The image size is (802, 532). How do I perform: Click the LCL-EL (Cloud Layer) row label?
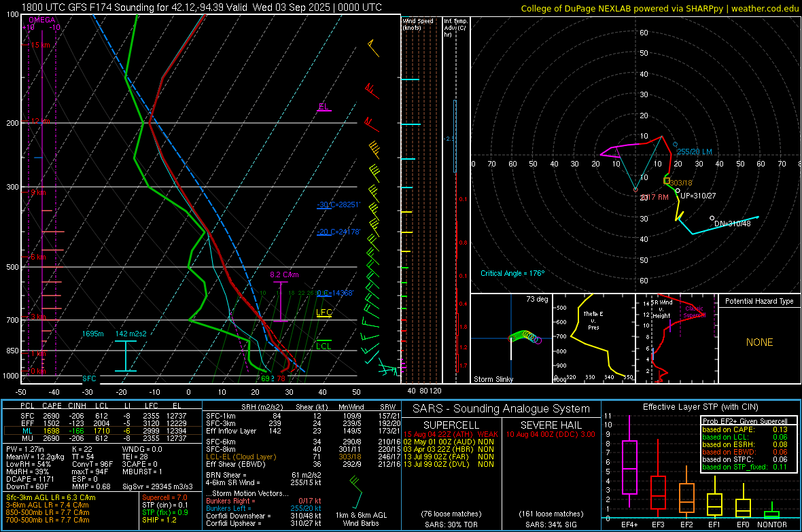241,457
